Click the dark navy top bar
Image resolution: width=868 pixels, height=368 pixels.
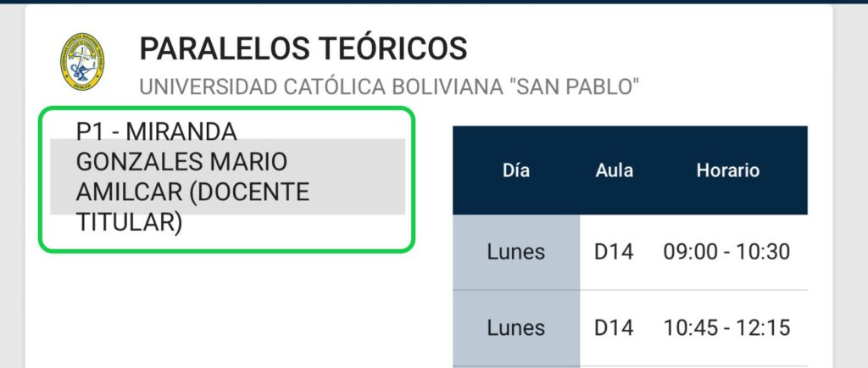[x=434, y=2]
